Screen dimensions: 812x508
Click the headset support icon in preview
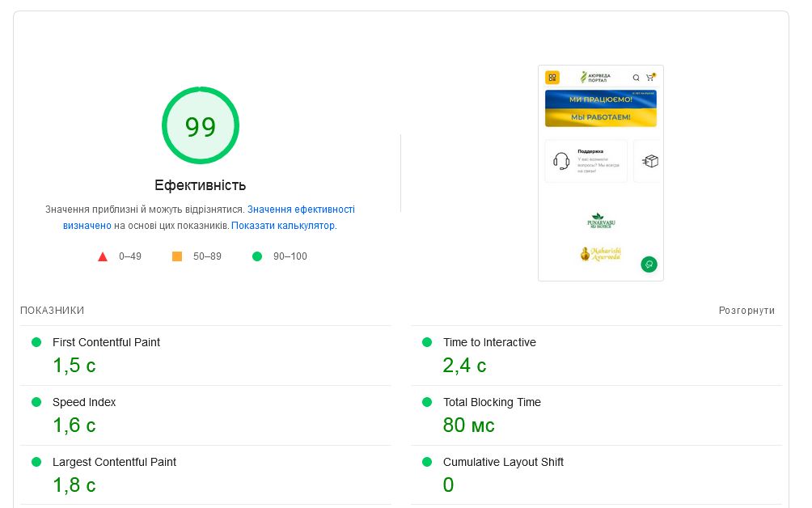coord(561,160)
